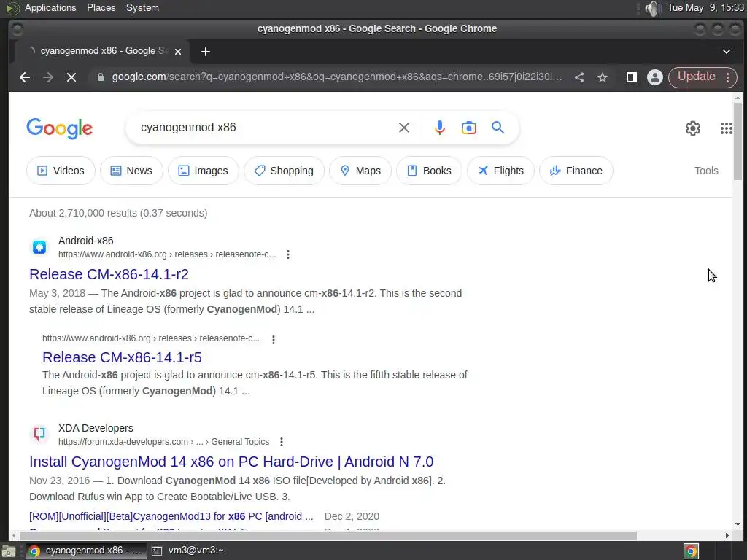747x560 pixels.
Task: Select Chrome window in the taskbar
Action: coord(85,551)
